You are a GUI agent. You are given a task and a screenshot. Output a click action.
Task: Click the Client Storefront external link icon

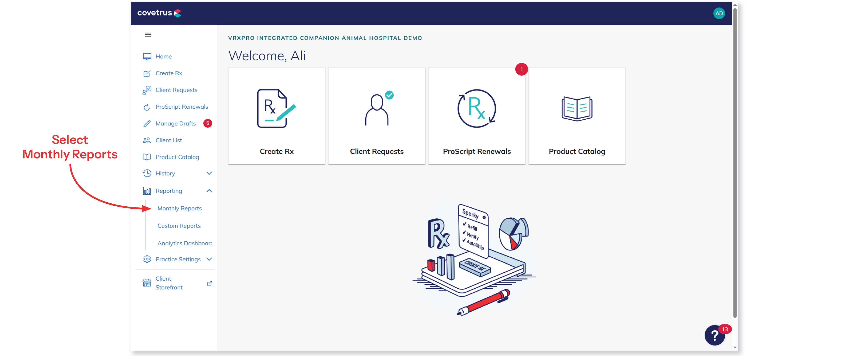(209, 283)
